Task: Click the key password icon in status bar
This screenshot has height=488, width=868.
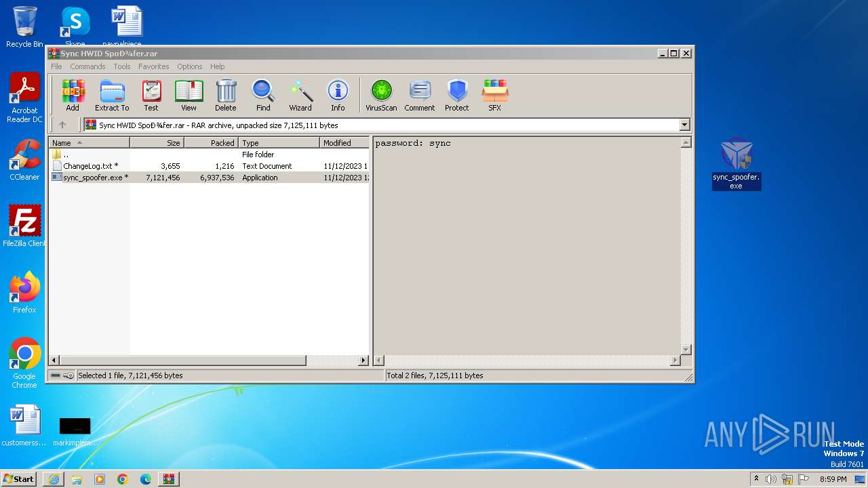Action: (x=68, y=375)
